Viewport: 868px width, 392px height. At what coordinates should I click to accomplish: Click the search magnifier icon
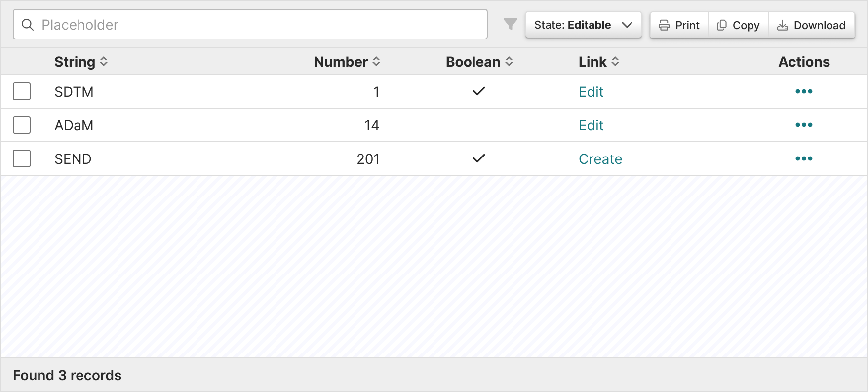tap(28, 25)
